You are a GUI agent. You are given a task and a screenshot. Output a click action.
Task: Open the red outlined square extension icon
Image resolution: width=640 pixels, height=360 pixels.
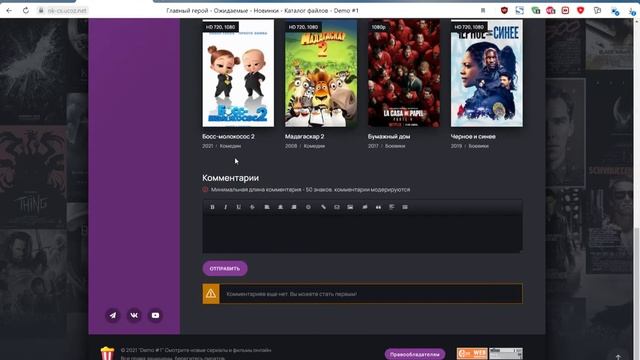tap(565, 11)
